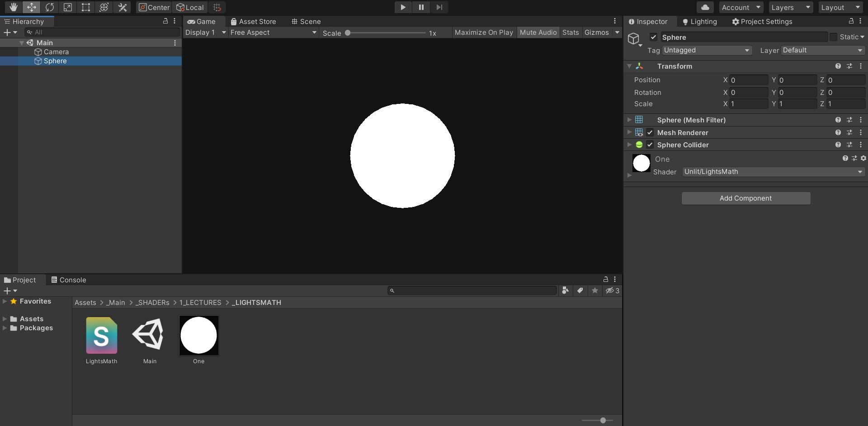Open Transform preset settings icon
The width and height of the screenshot is (868, 426).
coord(849,66)
